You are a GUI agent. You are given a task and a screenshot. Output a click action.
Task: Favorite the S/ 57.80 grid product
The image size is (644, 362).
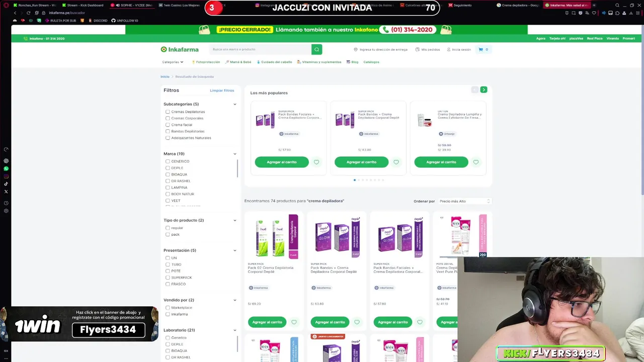coord(420,322)
